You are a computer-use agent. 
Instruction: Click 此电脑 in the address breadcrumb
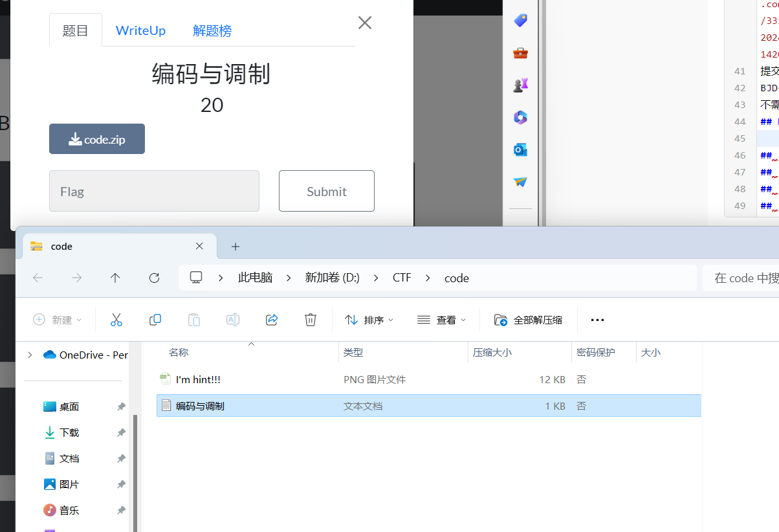pos(256,278)
